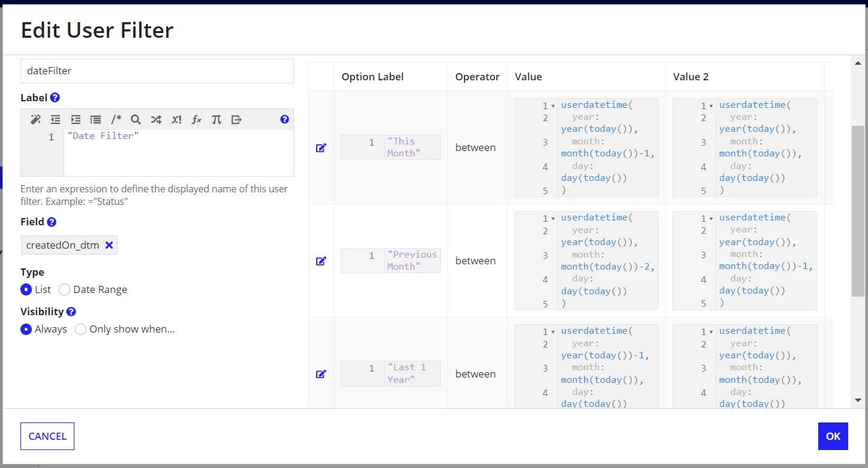The height and width of the screenshot is (468, 868).
Task: Click the x! variable icon
Action: coord(176,119)
